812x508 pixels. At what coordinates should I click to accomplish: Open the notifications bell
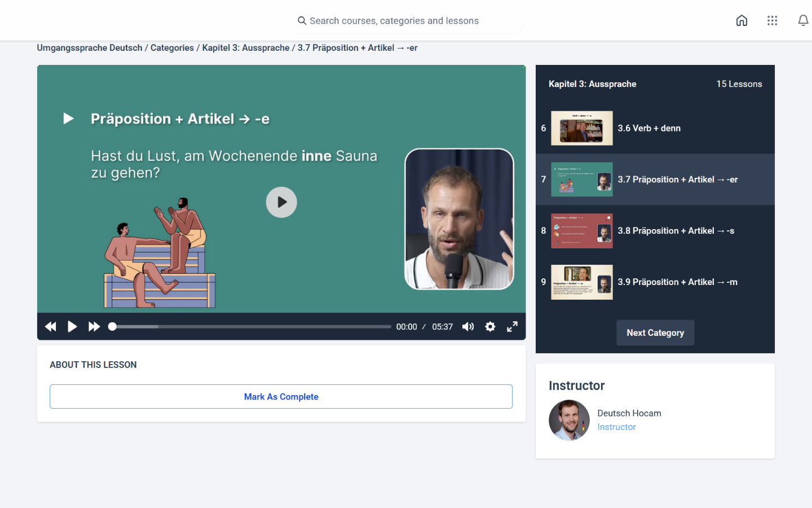click(x=802, y=21)
